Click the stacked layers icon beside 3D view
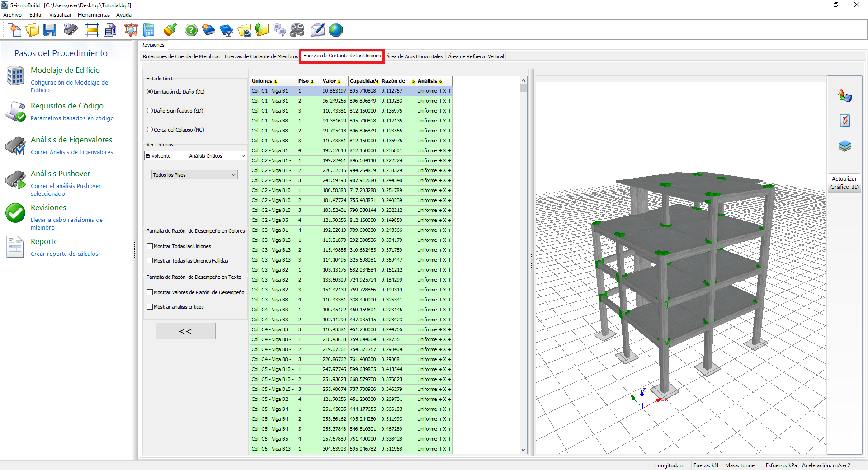Image resolution: width=868 pixels, height=470 pixels. (844, 146)
